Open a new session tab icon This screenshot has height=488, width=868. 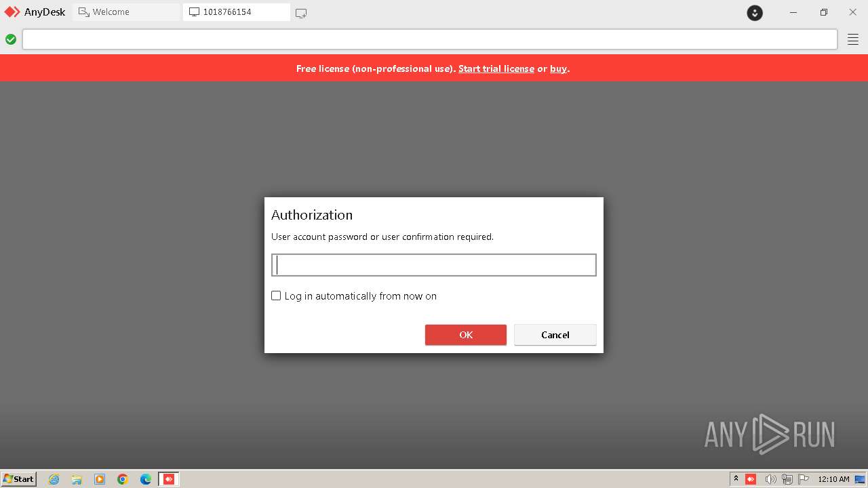[301, 12]
